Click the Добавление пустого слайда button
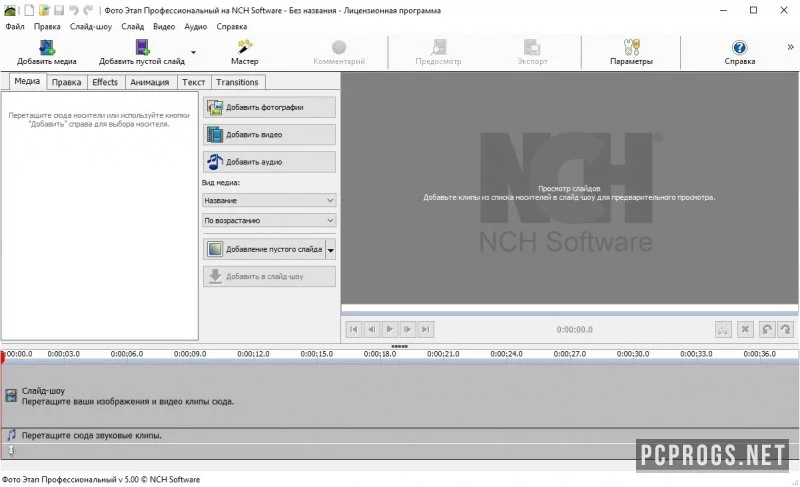 click(264, 249)
